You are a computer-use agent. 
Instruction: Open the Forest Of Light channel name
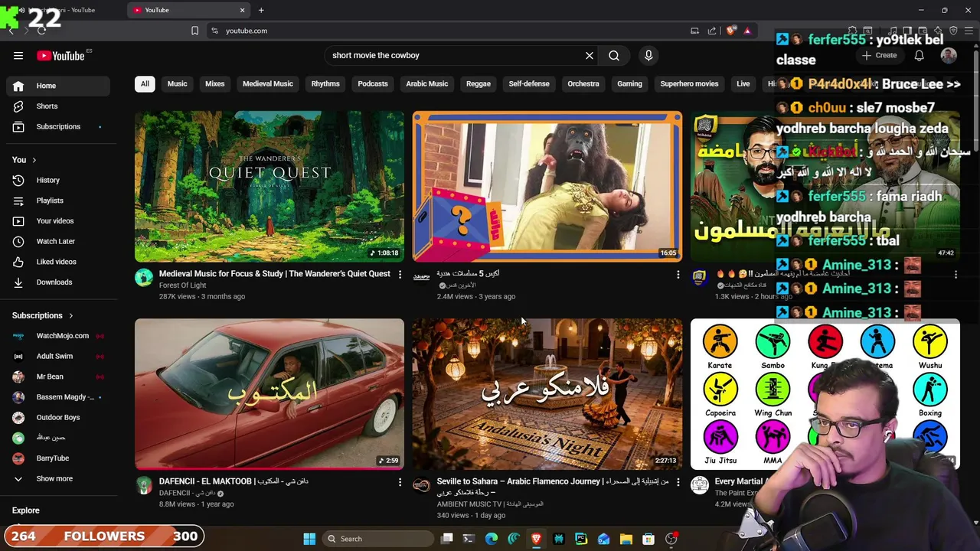coord(182,285)
